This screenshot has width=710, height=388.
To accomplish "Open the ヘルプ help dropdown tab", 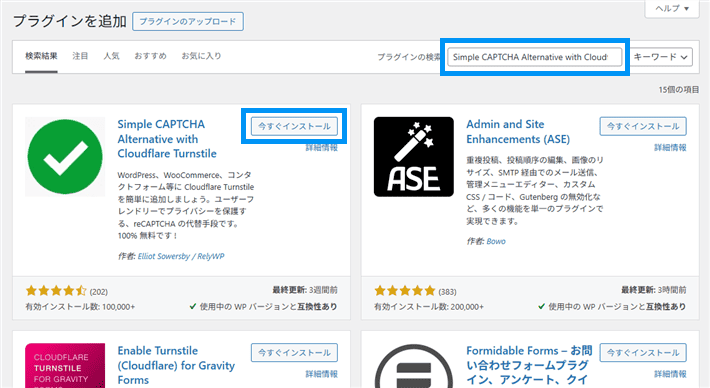I will 672,9.
